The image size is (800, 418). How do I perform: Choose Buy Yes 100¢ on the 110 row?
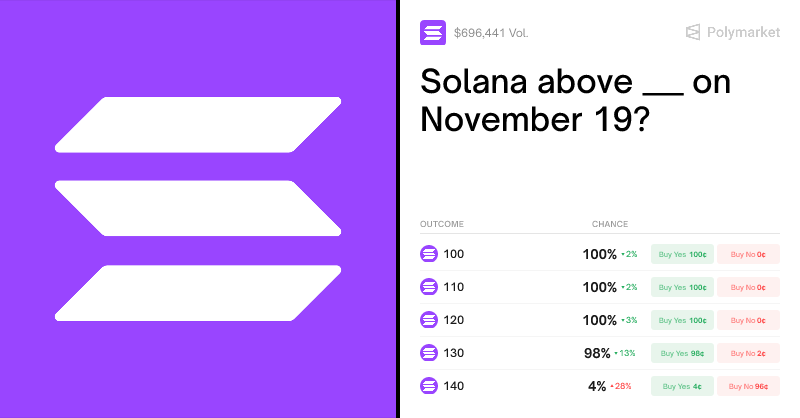[682, 287]
